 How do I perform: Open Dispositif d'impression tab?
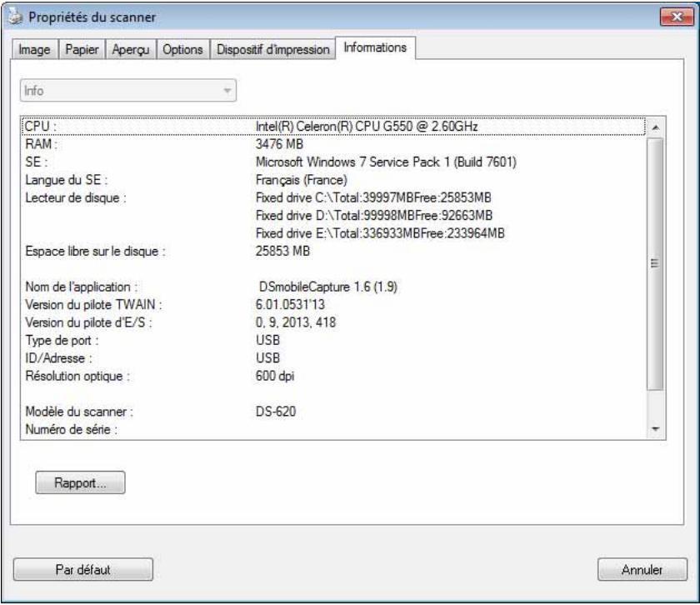pyautogui.click(x=272, y=49)
